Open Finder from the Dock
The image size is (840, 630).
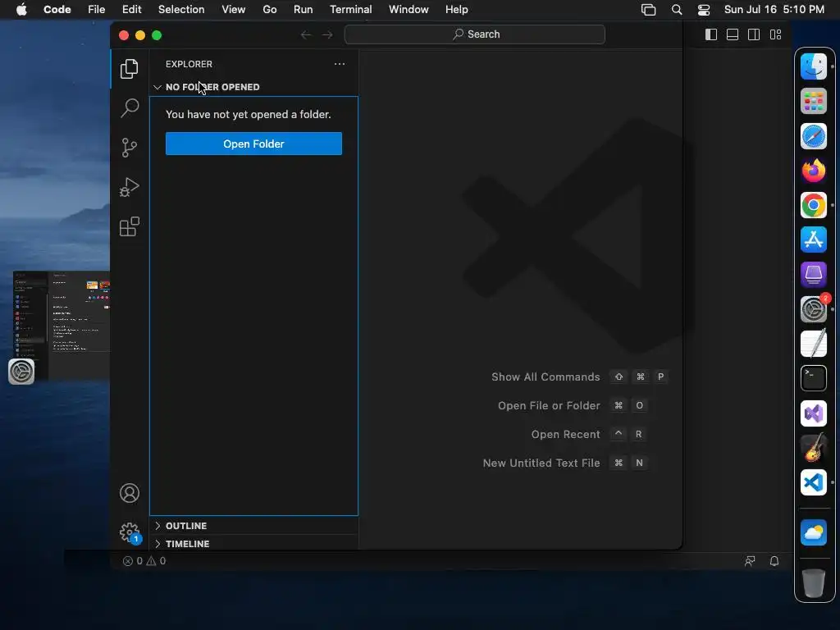point(813,67)
